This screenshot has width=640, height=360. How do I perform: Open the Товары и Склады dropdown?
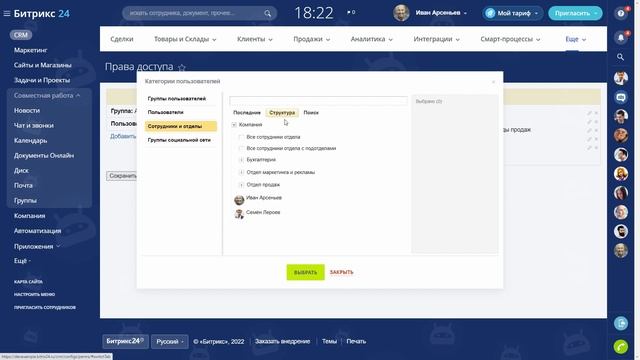tap(185, 39)
